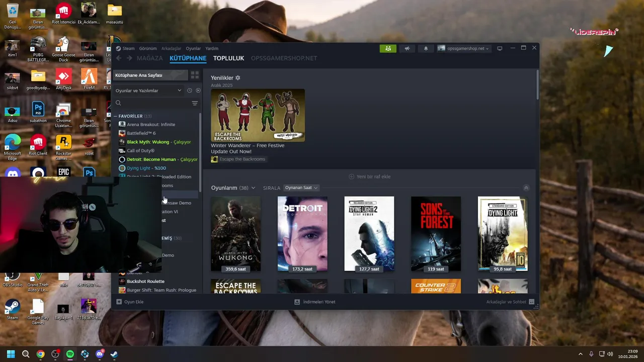Click the Oyun Ekle button
The image size is (644, 362).
(130, 302)
